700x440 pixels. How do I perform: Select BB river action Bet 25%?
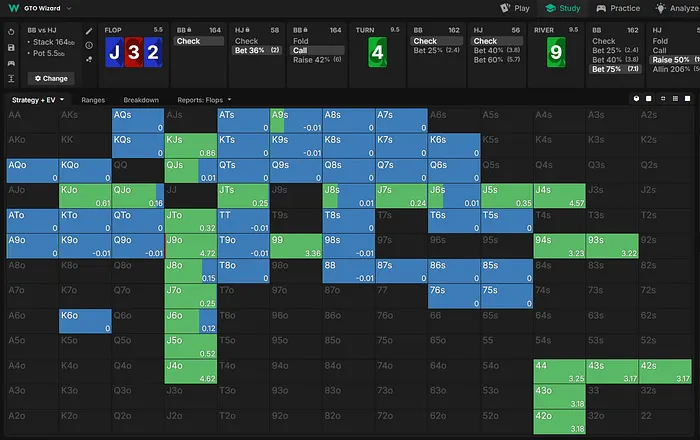point(612,49)
